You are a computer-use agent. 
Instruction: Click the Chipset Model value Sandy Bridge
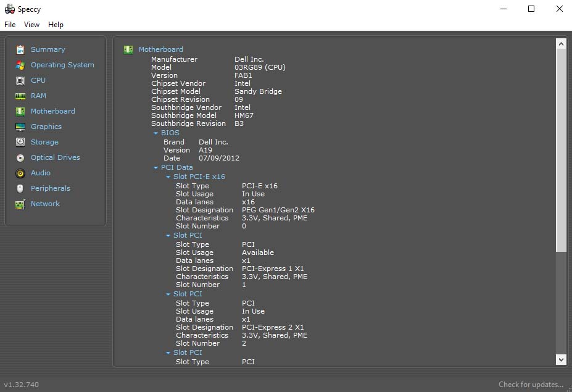pyautogui.click(x=259, y=91)
